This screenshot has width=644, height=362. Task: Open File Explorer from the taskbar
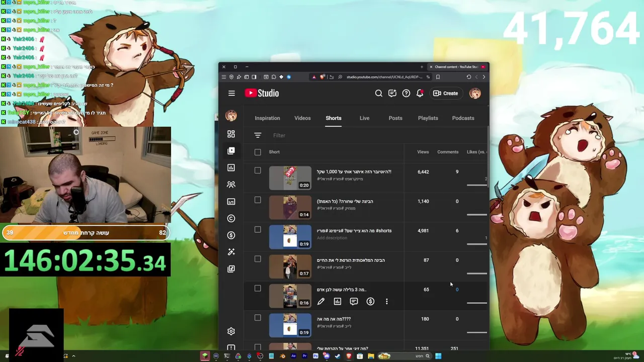(371, 356)
